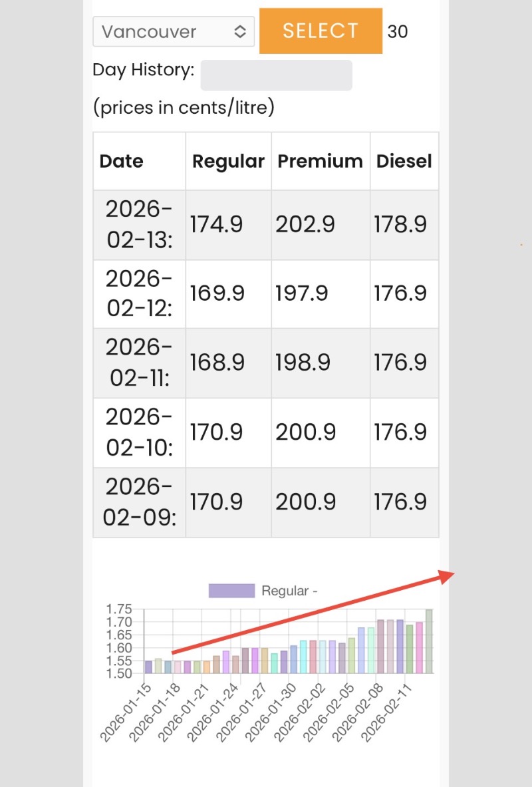
Task: Click the 2026-02-13 date cell in the table
Action: pos(139,225)
